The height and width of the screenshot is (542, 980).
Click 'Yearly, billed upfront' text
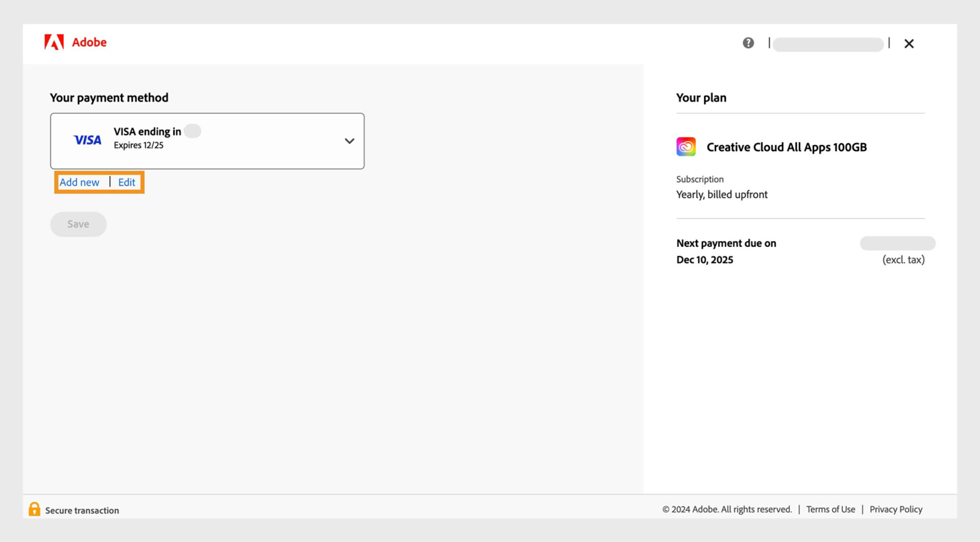[722, 195]
